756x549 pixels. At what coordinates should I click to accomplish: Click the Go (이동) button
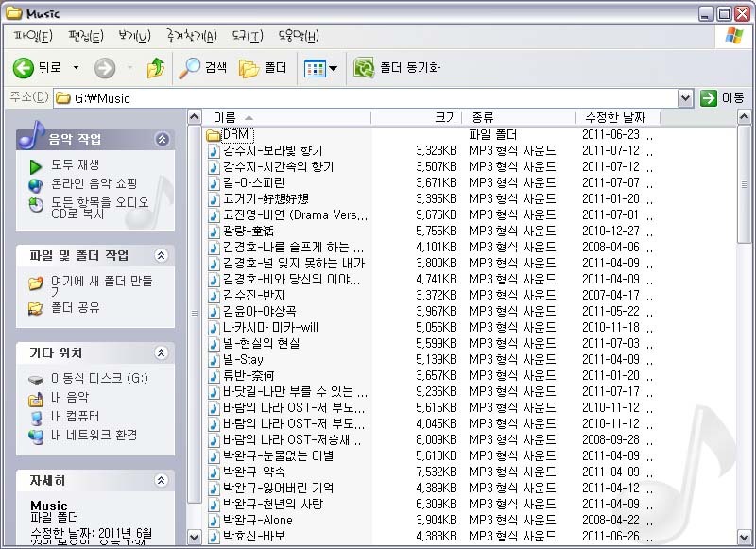click(x=723, y=98)
